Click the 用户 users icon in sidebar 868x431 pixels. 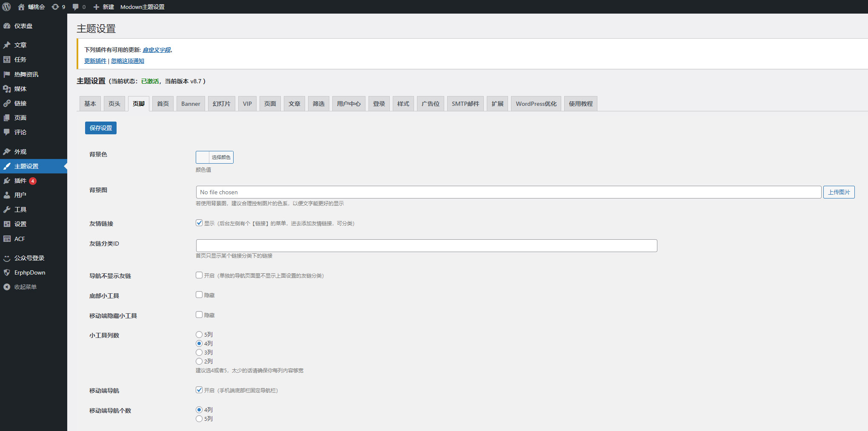tap(7, 195)
